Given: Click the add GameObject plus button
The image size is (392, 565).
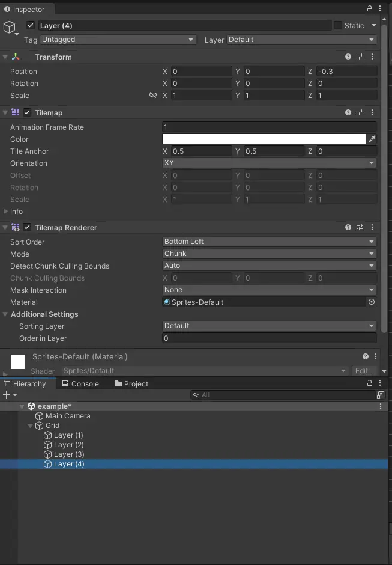Looking at the screenshot, I should [7, 395].
